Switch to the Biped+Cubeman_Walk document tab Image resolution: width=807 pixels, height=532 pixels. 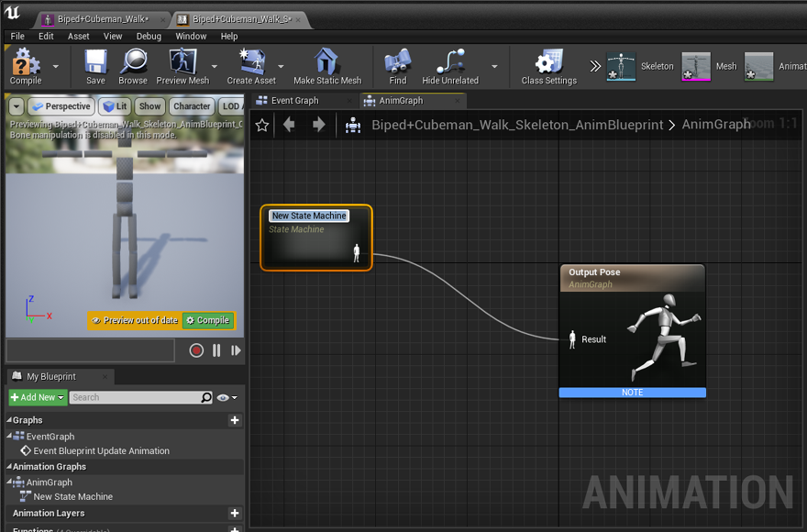(103, 19)
